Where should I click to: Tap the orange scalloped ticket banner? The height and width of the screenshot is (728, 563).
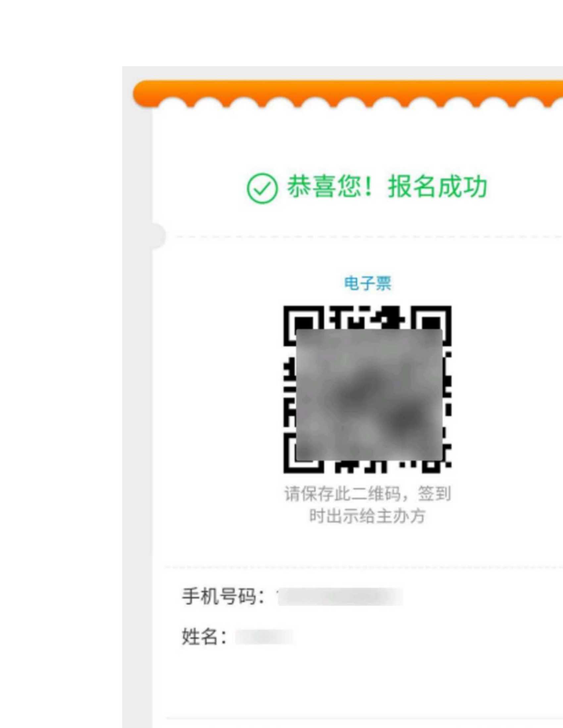coord(348,94)
